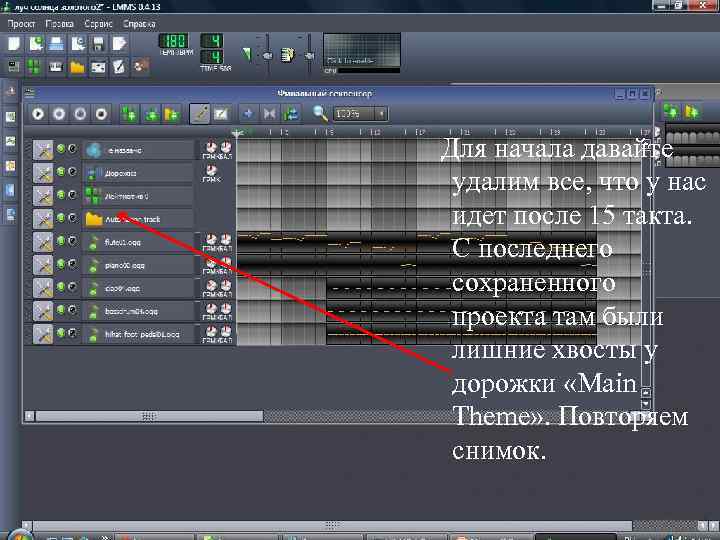The width and height of the screenshot is (720, 540).
Task: Add a sample track in song editor
Action: pos(151,113)
